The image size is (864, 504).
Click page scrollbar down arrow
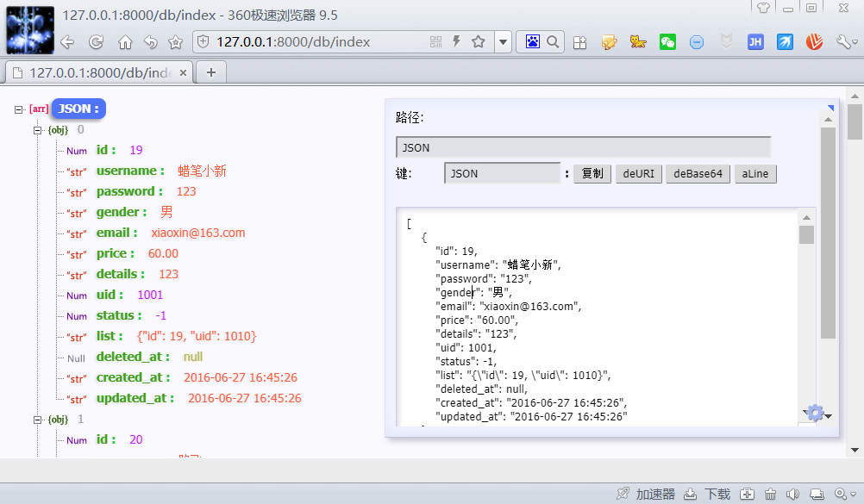pyautogui.click(x=855, y=450)
